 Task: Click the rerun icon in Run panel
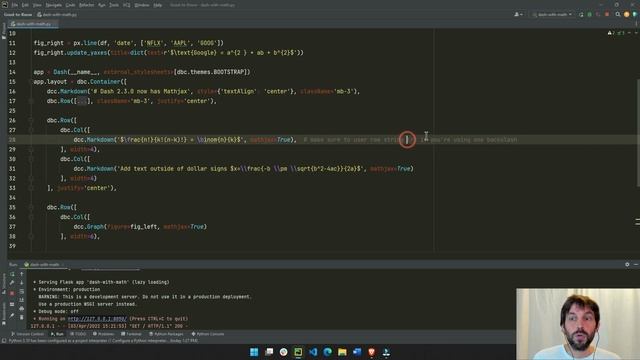(x=12, y=274)
